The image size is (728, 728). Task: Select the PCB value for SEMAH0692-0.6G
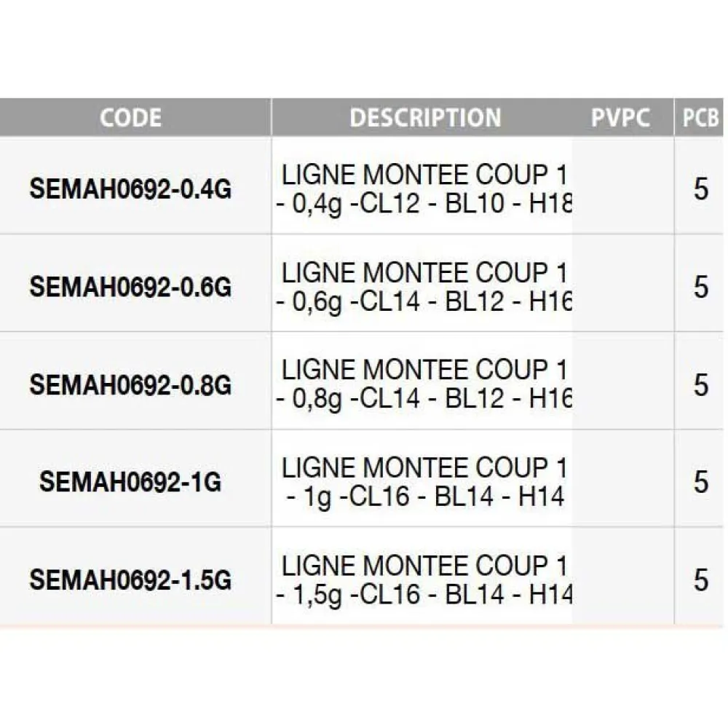700,287
